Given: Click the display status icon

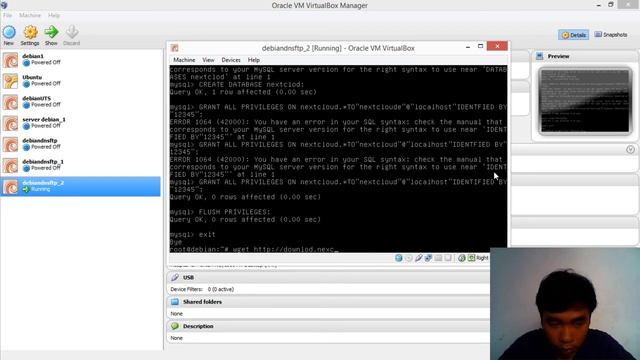Looking at the screenshot, I should (x=448, y=258).
